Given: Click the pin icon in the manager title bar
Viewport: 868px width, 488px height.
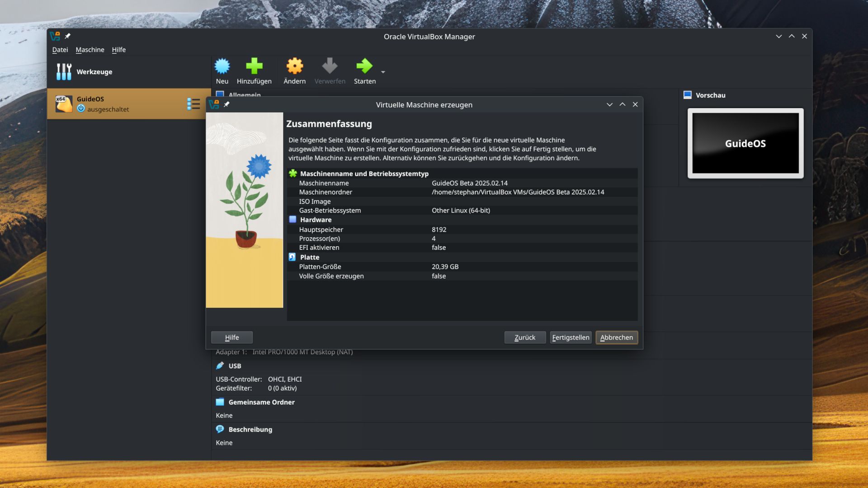Looking at the screenshot, I should coord(67,36).
